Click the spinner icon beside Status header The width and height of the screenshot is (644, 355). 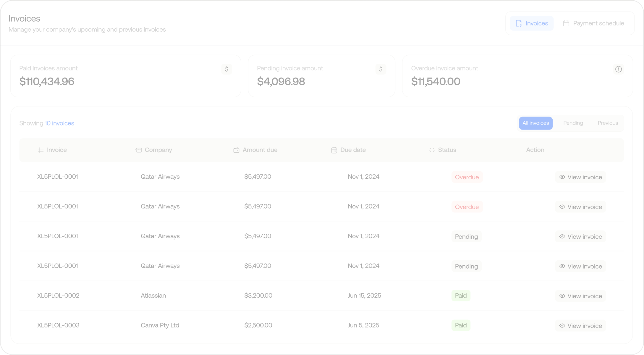click(432, 150)
